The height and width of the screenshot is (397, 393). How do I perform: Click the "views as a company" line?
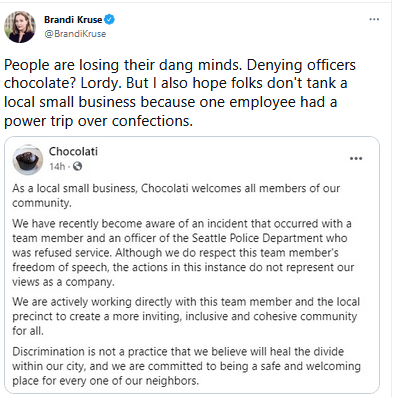click(63, 282)
